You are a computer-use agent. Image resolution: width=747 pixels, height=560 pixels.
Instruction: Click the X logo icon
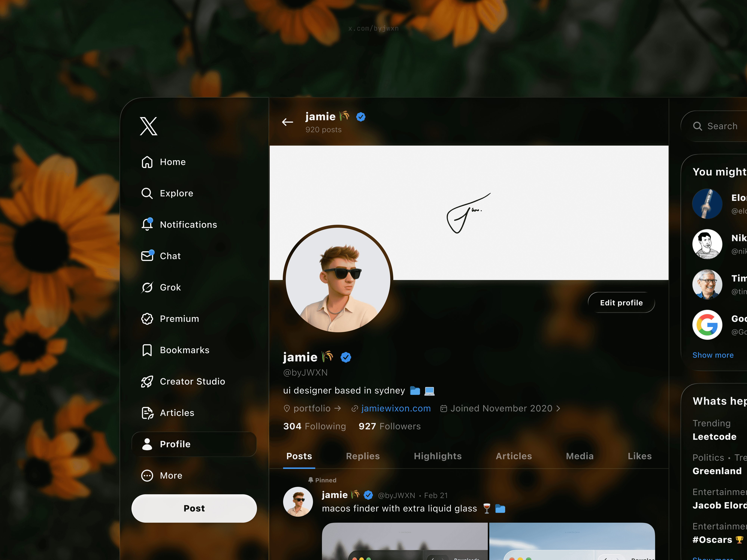point(149,126)
